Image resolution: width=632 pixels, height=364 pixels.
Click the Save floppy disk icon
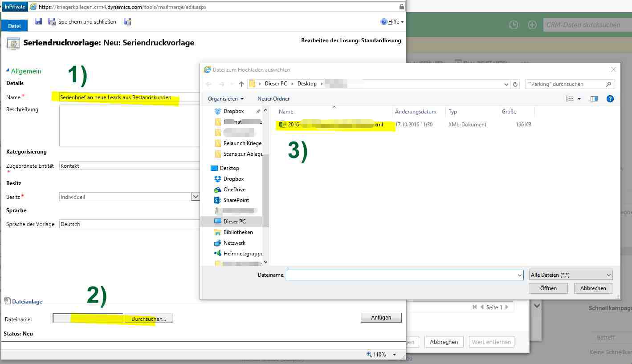pyautogui.click(x=38, y=21)
